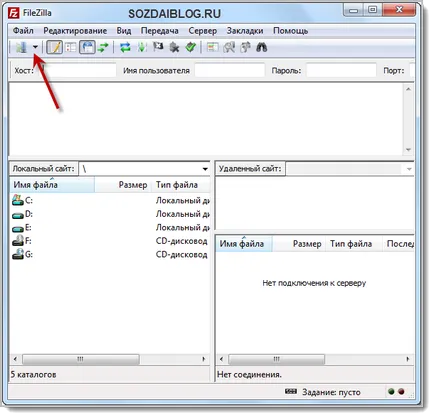Sort local files by Тип файла column
Screen dimensions: 434x418
tap(181, 185)
